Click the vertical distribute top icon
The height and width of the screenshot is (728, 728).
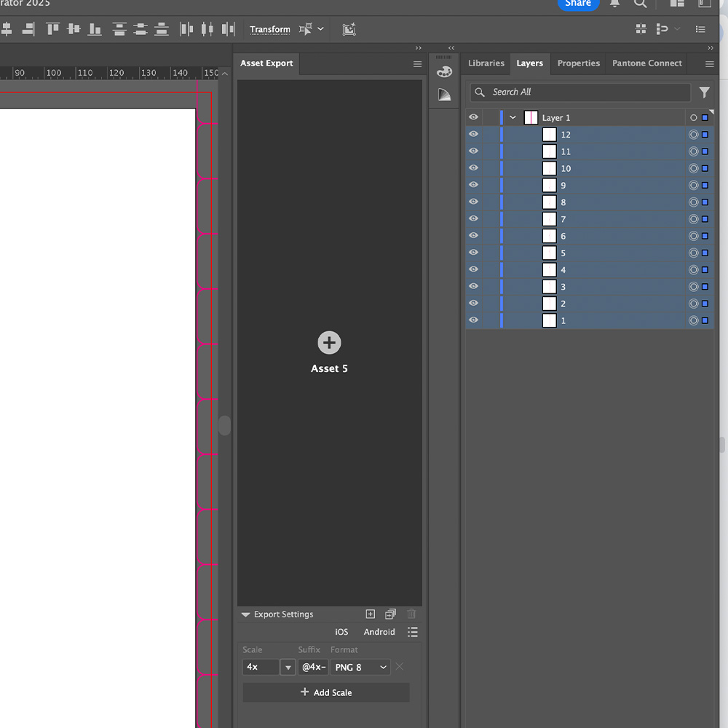(119, 29)
